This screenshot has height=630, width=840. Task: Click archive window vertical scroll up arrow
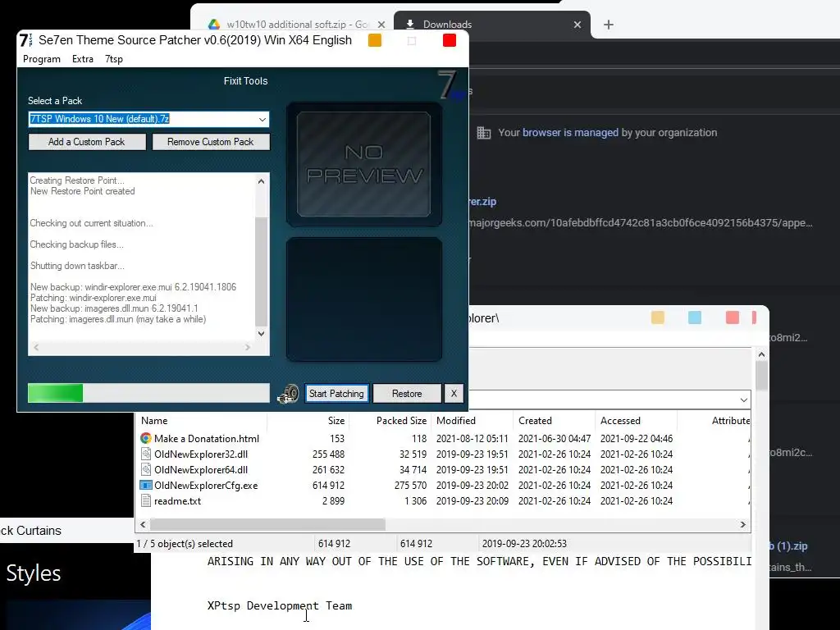point(761,354)
